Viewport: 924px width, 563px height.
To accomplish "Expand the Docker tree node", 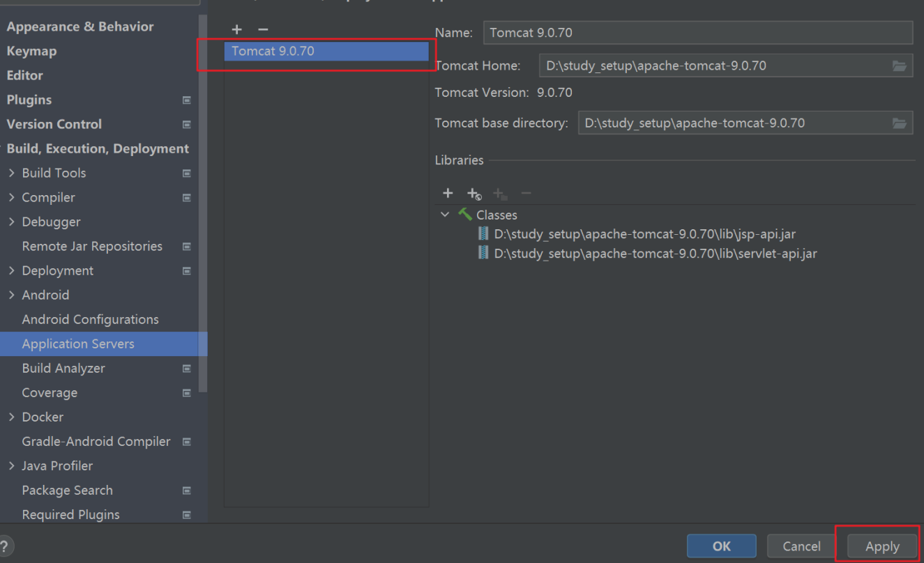I will 11,417.
